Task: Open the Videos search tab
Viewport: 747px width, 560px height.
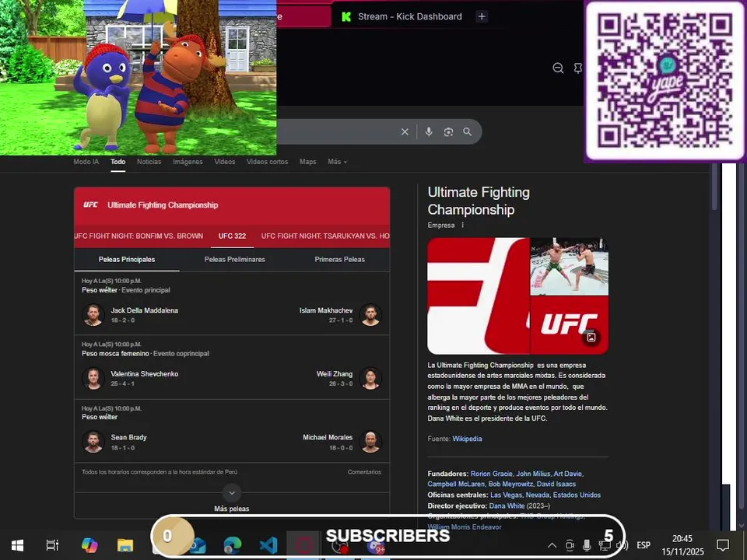Action: pos(225,162)
